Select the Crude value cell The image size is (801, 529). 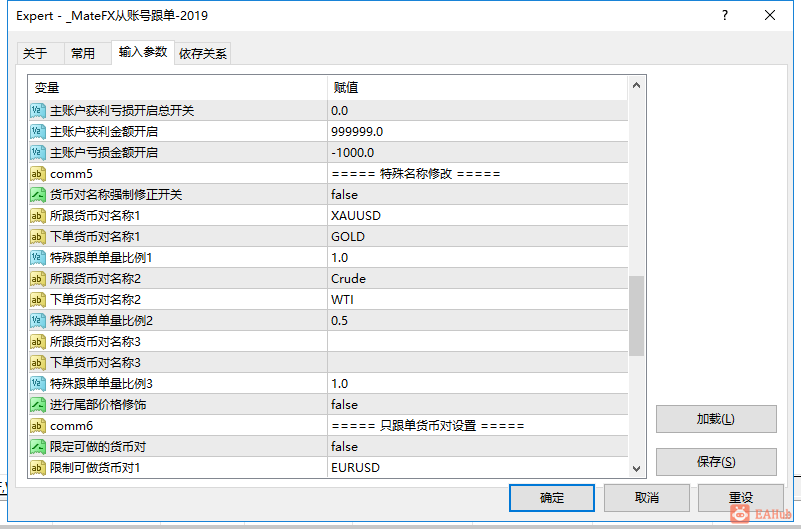coord(478,278)
